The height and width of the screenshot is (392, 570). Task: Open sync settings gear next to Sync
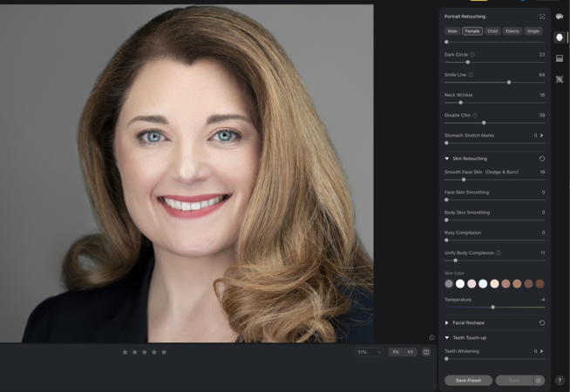click(539, 380)
